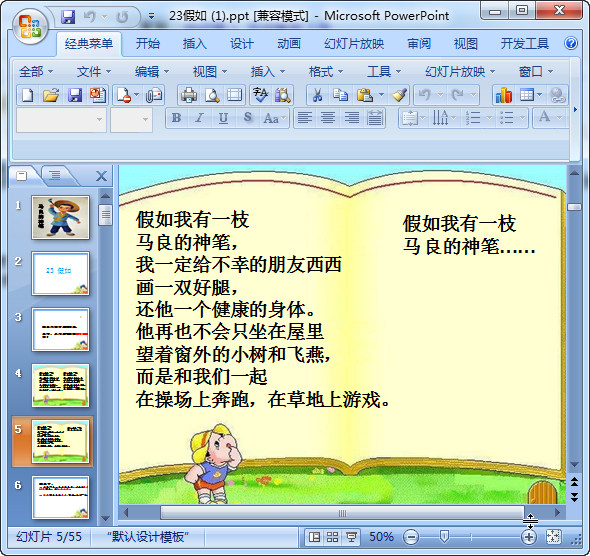The width and height of the screenshot is (590, 556).
Task: Create a new blank presentation icon
Action: [27, 95]
